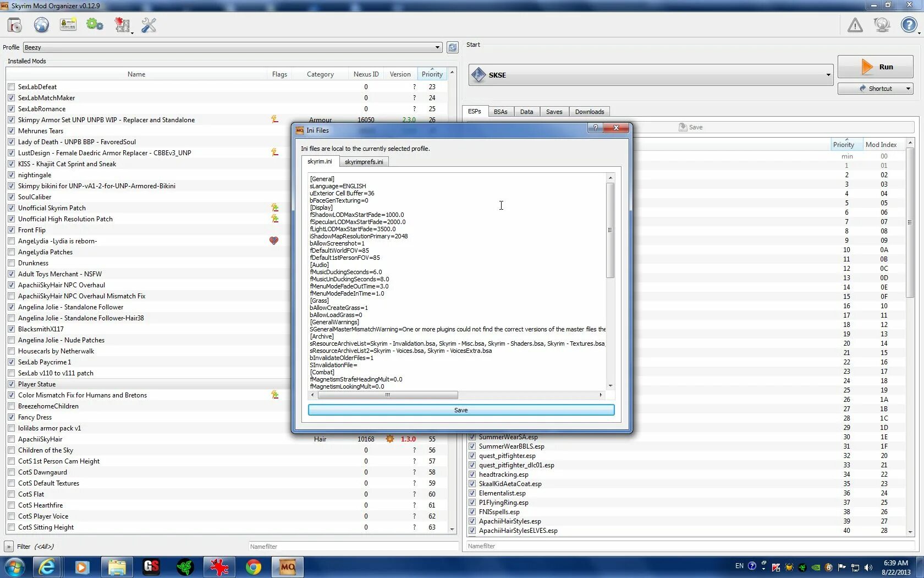The height and width of the screenshot is (578, 924).
Task: Switch to the skyrimprefs.ini tab
Action: [x=364, y=162]
